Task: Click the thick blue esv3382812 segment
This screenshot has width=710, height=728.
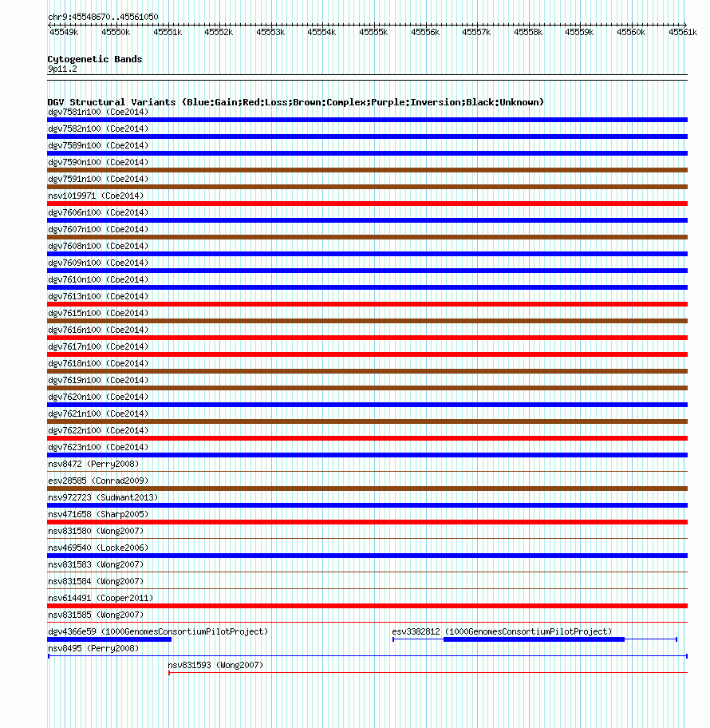Action: click(534, 639)
